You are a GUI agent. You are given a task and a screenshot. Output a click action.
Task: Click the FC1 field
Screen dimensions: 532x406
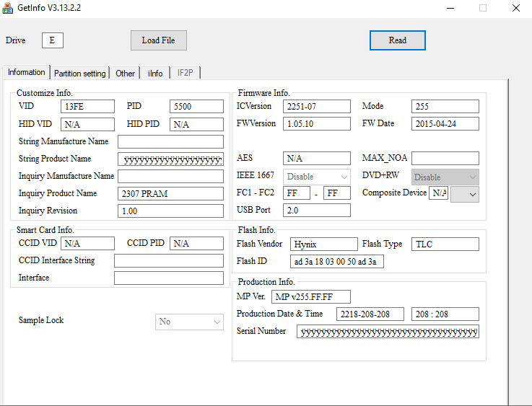pyautogui.click(x=297, y=193)
